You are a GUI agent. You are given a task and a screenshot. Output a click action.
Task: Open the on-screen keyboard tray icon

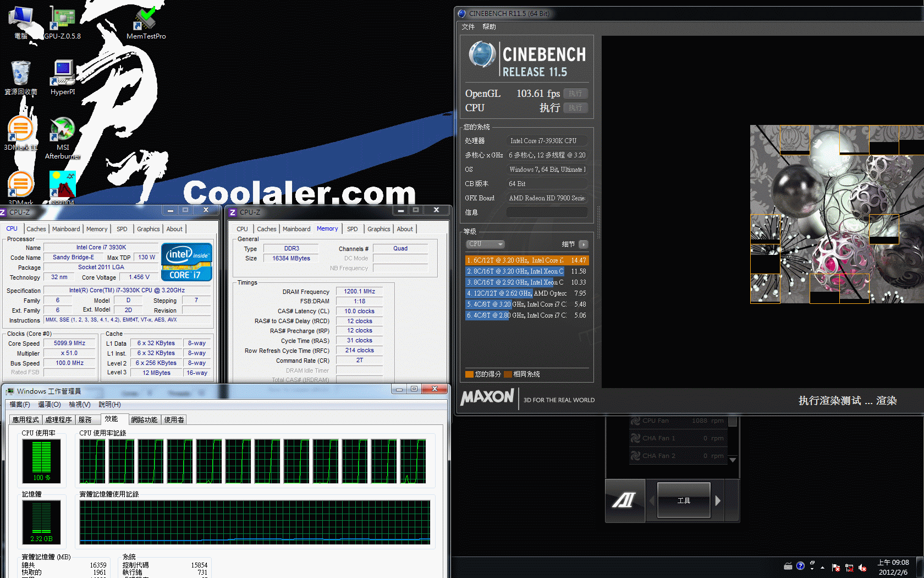click(788, 566)
